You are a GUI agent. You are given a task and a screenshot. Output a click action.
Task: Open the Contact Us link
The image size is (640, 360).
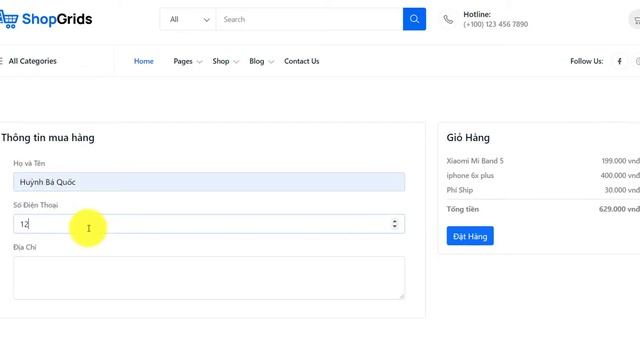pos(302,61)
